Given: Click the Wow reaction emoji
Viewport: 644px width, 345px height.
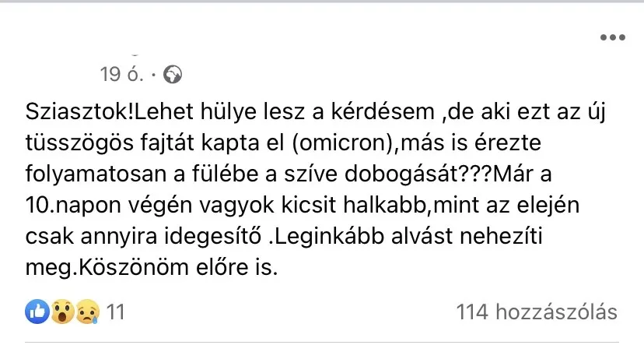Looking at the screenshot, I should [x=61, y=313].
